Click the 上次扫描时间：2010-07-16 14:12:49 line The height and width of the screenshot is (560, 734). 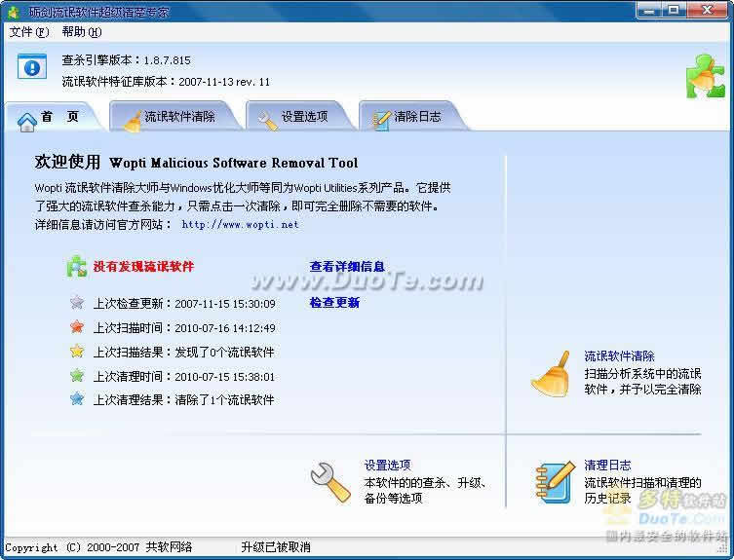[184, 328]
